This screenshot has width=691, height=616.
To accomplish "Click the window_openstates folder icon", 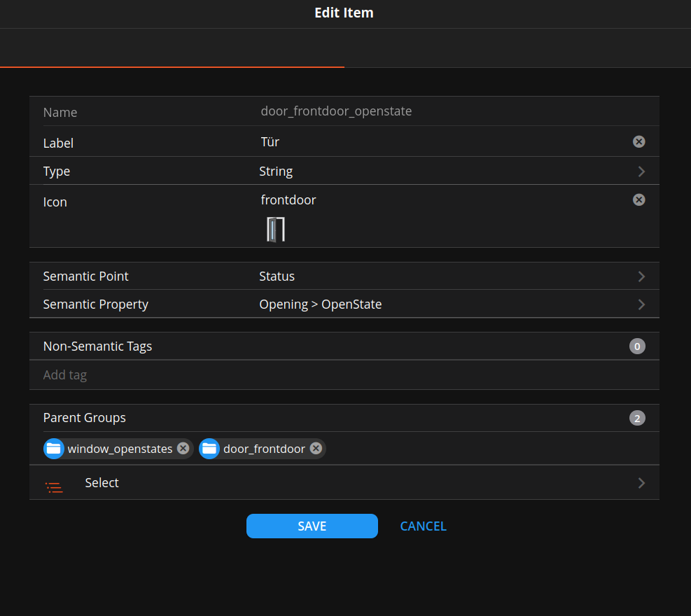I will coord(54,449).
